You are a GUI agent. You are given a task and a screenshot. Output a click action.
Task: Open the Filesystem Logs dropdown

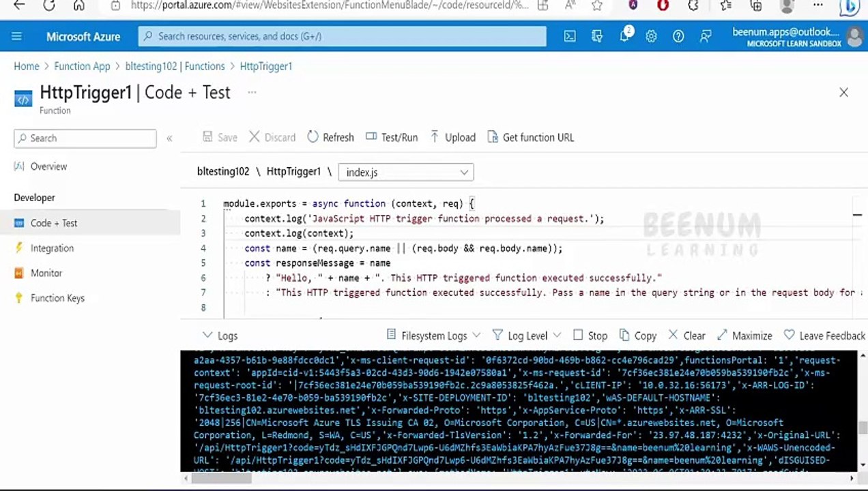(x=434, y=336)
